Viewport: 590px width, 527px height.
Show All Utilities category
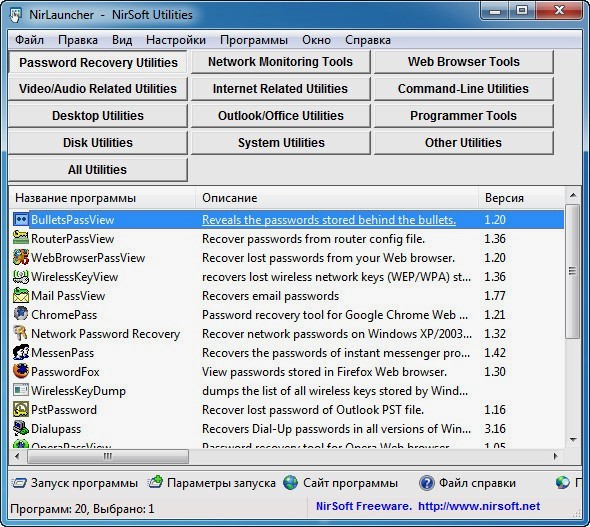coord(98,170)
